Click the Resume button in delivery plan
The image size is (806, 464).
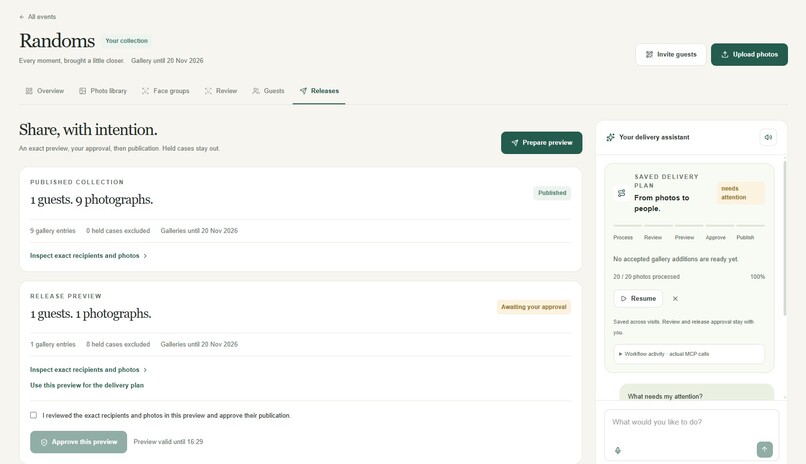pyautogui.click(x=638, y=299)
